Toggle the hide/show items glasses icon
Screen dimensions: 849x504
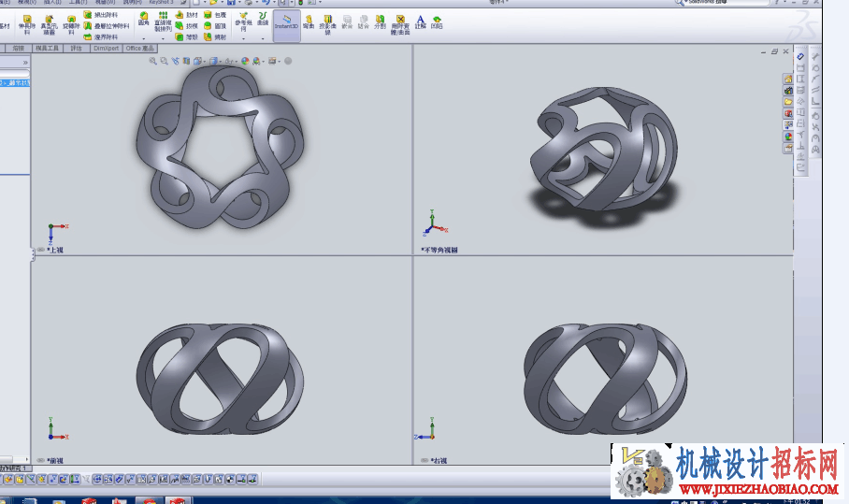pos(229,61)
